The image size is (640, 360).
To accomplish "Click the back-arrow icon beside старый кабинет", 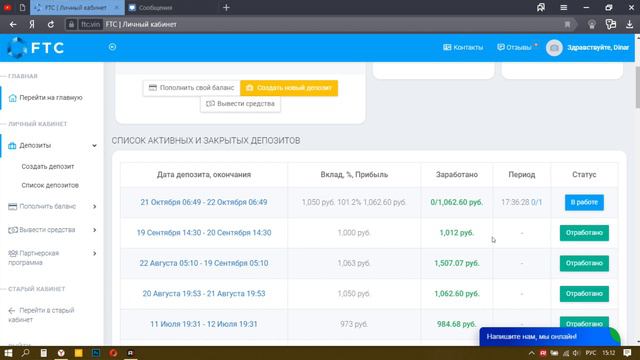I will click(x=12, y=311).
